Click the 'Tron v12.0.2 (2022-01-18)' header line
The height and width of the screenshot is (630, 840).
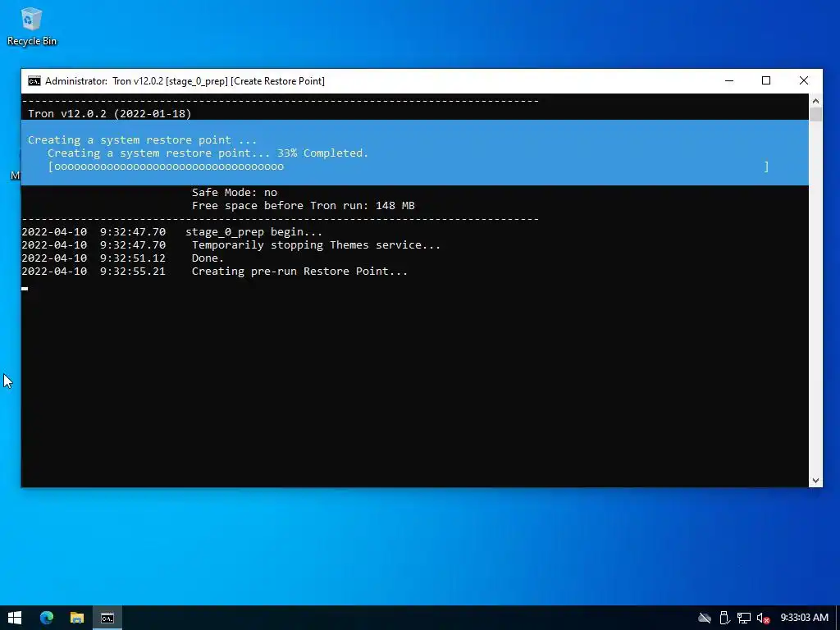click(109, 113)
